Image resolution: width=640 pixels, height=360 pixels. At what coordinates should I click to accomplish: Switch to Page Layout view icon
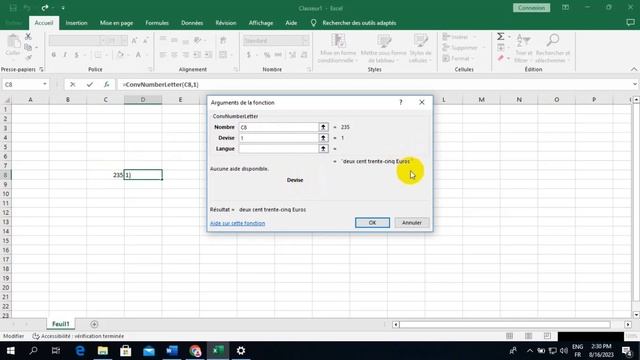(x=529, y=336)
